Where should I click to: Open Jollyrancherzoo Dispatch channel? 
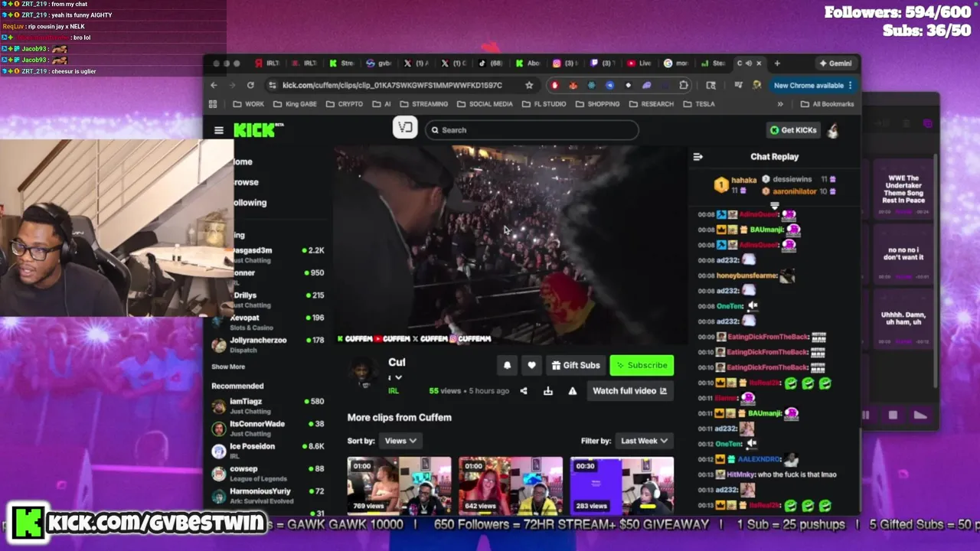(268, 344)
